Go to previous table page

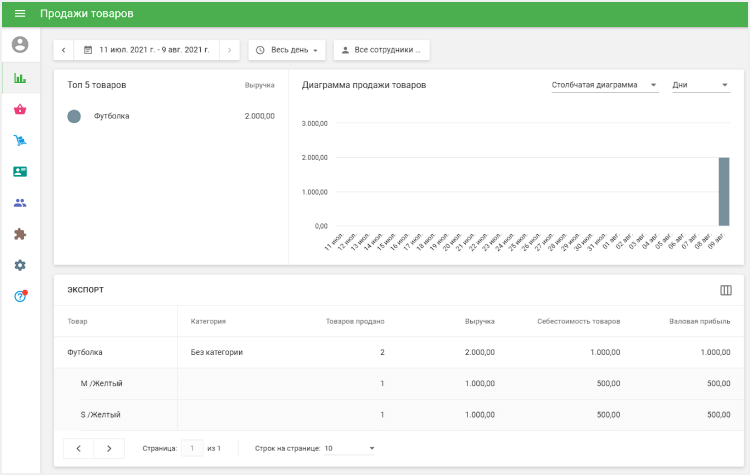[78, 449]
